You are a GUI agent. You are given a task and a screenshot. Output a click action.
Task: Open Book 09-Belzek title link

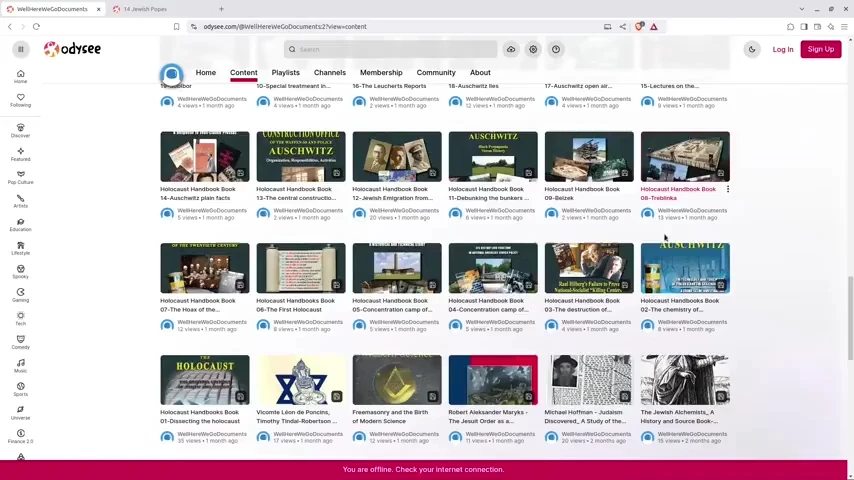(582, 193)
